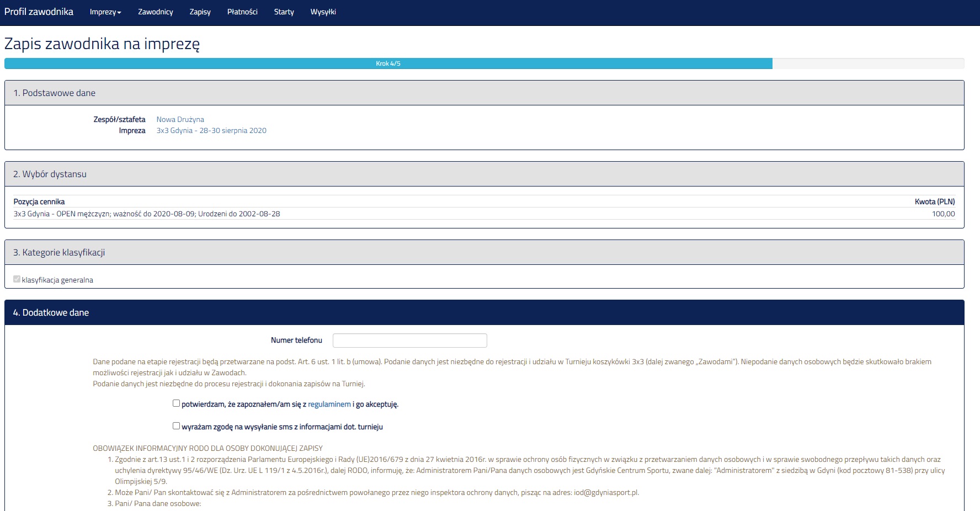
Task: Click the Profil zawodnika brand link
Action: click(x=39, y=12)
